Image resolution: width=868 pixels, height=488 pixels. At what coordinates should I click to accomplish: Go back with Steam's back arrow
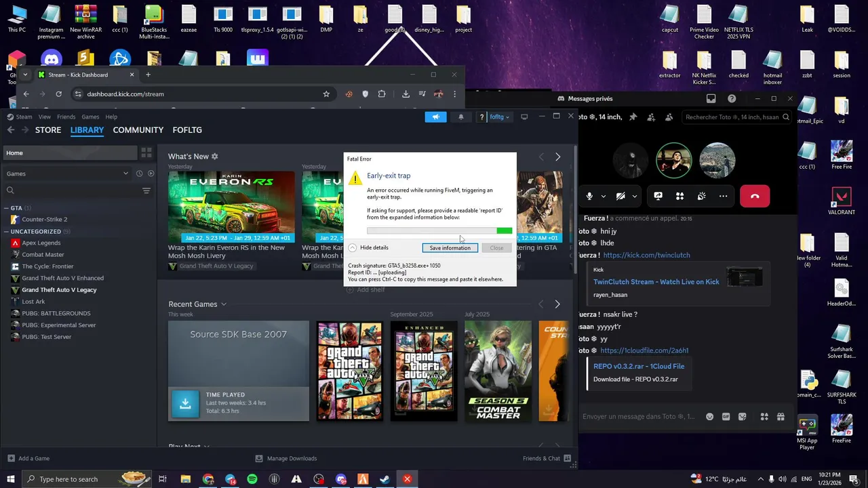9,129
